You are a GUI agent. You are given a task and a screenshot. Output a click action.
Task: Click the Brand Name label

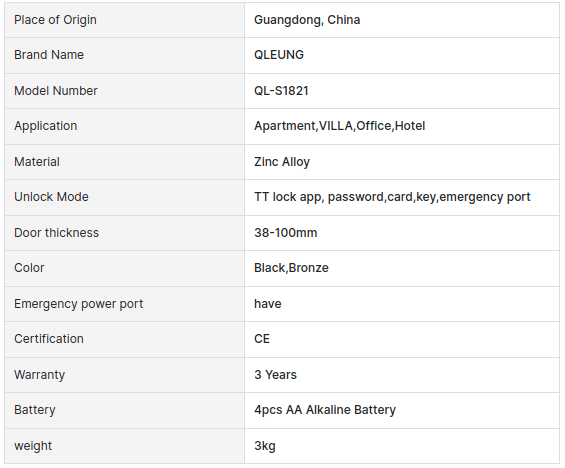[x=49, y=55]
